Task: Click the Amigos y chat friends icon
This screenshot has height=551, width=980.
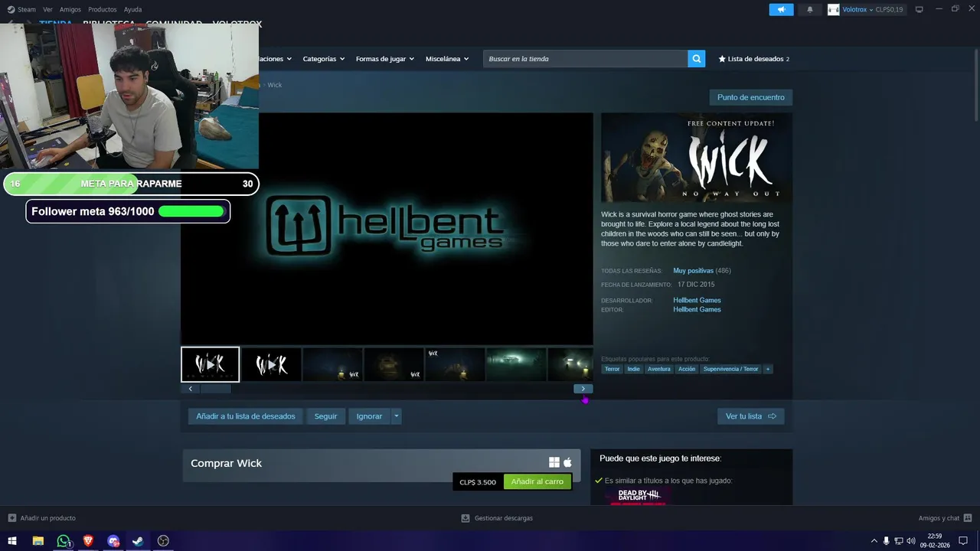Action: tap(968, 518)
